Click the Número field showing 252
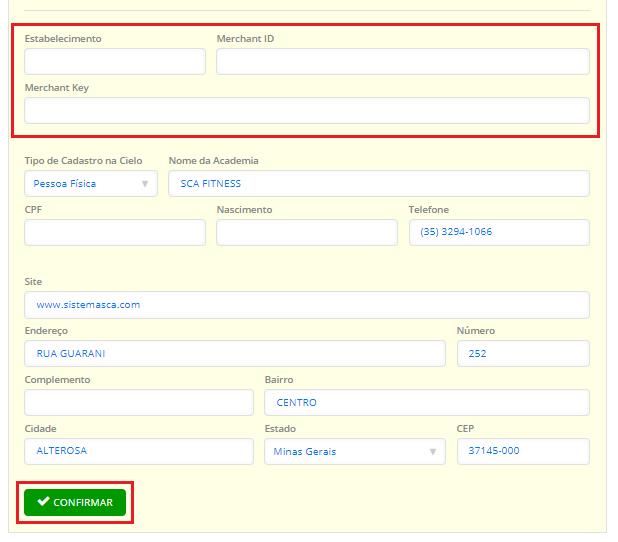 (x=523, y=354)
